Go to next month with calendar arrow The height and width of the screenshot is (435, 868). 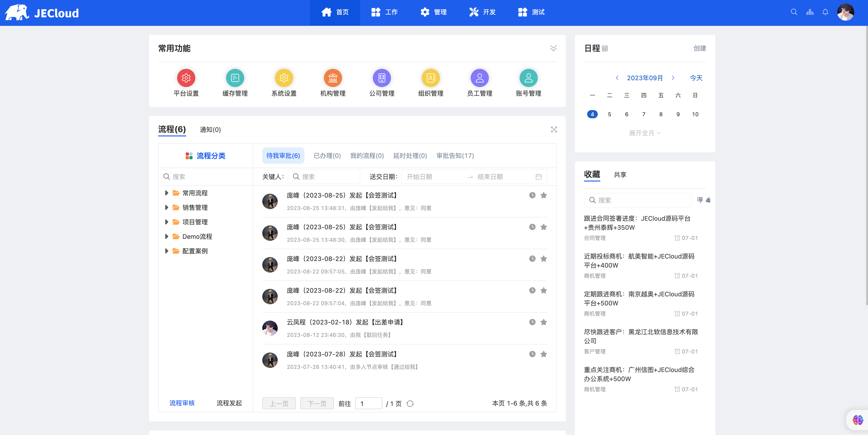coord(673,78)
